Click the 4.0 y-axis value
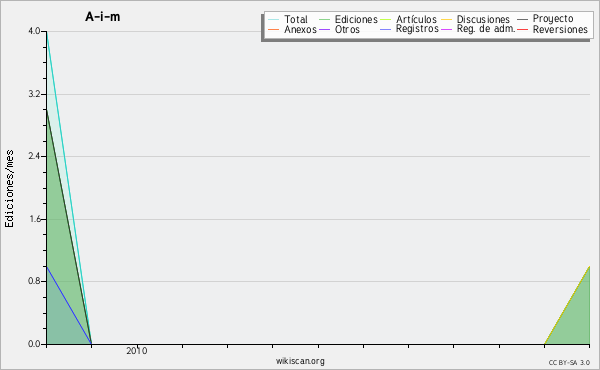The width and height of the screenshot is (600, 370). 34,31
